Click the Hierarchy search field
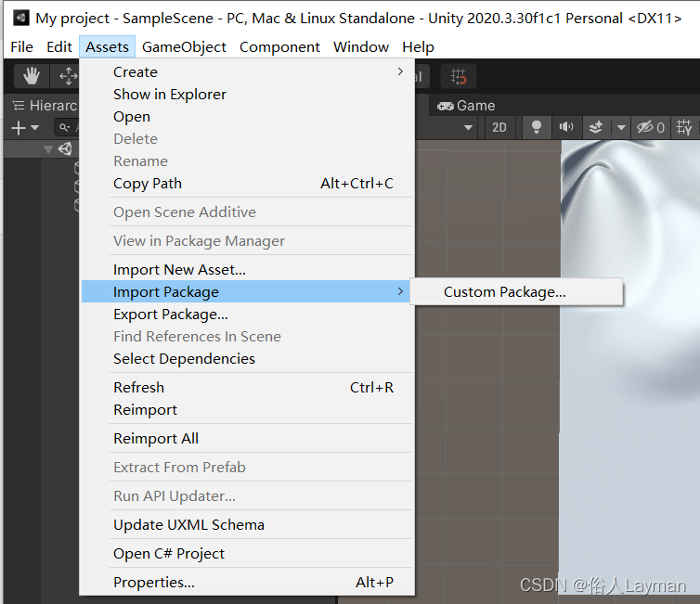The height and width of the screenshot is (604, 700). tap(67, 128)
